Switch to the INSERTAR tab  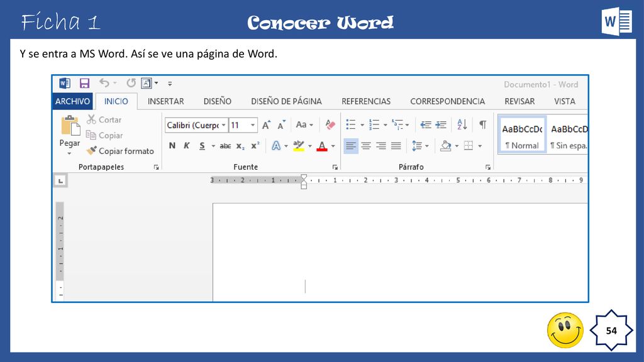tap(165, 101)
